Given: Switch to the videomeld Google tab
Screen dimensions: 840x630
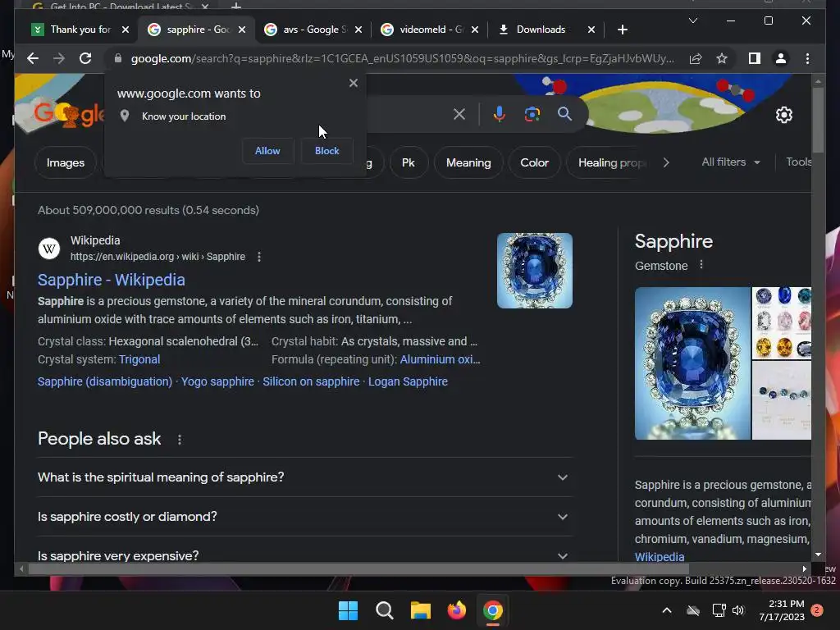Looking at the screenshot, I should (430, 30).
